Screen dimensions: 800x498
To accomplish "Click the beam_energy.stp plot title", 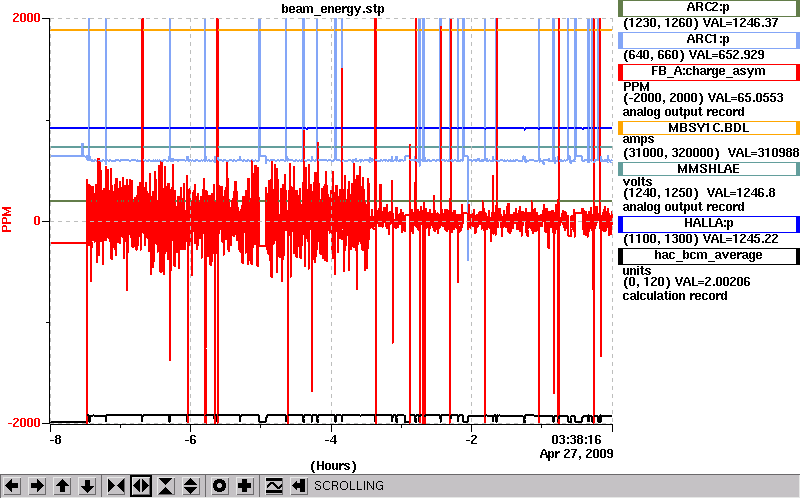I will (333, 9).
